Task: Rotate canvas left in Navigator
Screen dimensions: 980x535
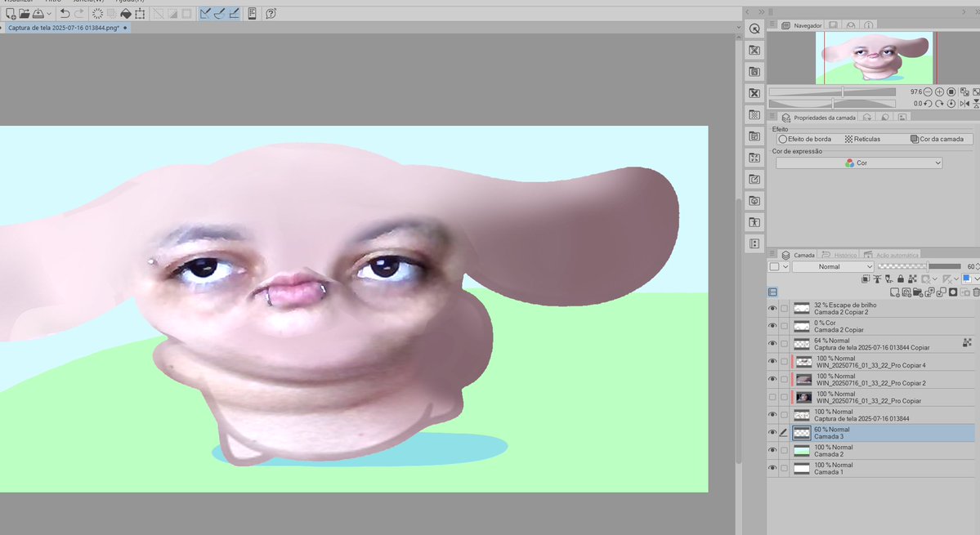Action: (929, 104)
